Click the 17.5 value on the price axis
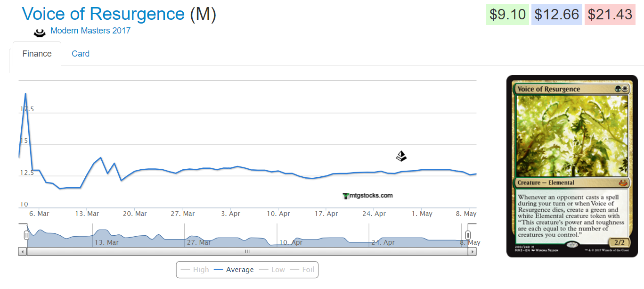Viewport: 644px width, 289px height. tap(27, 109)
